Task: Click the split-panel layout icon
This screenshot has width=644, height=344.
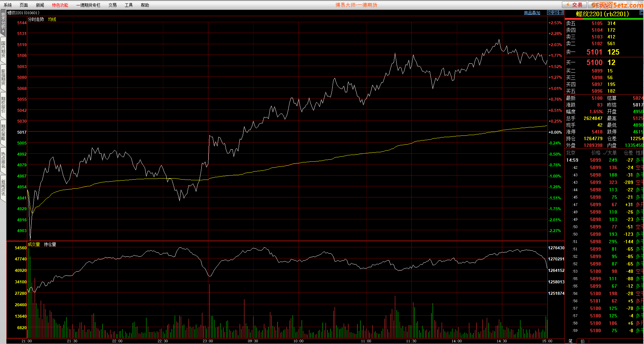Action: point(561,13)
